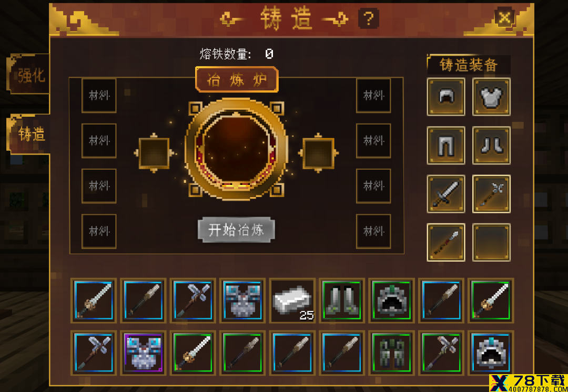Click the top-left 材料 material slot

coord(99,96)
